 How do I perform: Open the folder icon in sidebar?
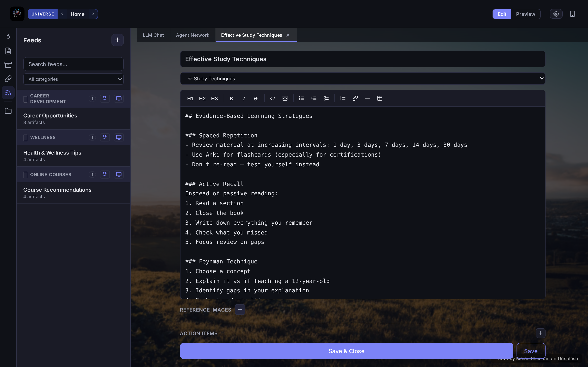coord(8,111)
